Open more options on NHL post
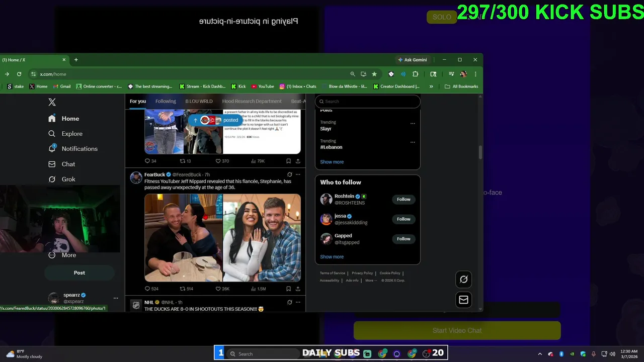 298,302
